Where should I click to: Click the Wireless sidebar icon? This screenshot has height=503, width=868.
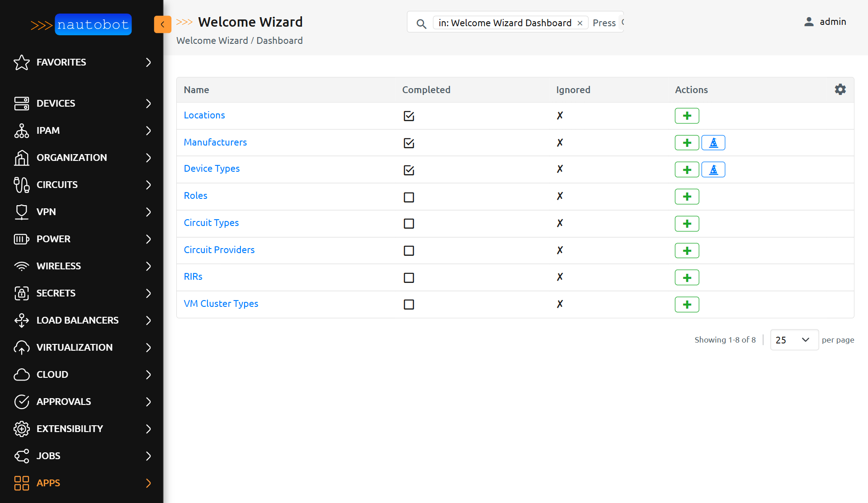pyautogui.click(x=21, y=266)
